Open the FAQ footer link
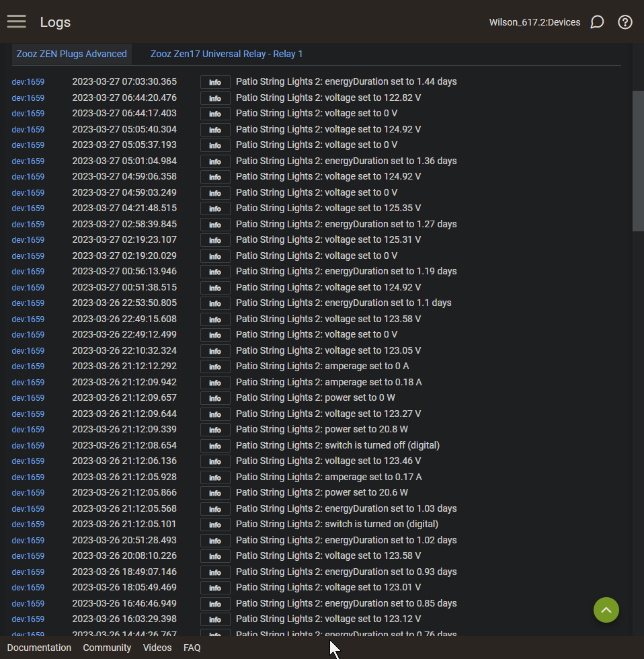Viewport: 644px width, 659px height. [192, 648]
